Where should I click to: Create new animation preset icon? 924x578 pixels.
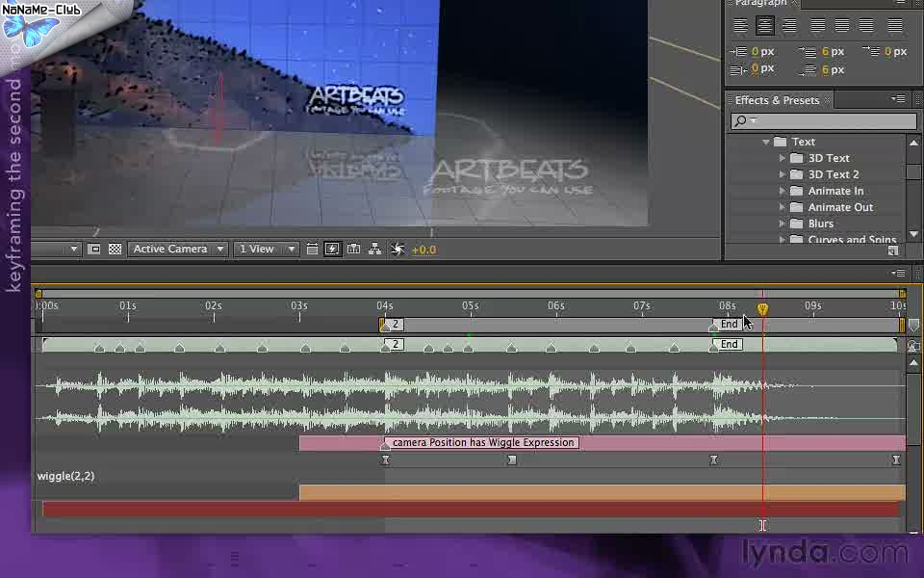[x=893, y=250]
